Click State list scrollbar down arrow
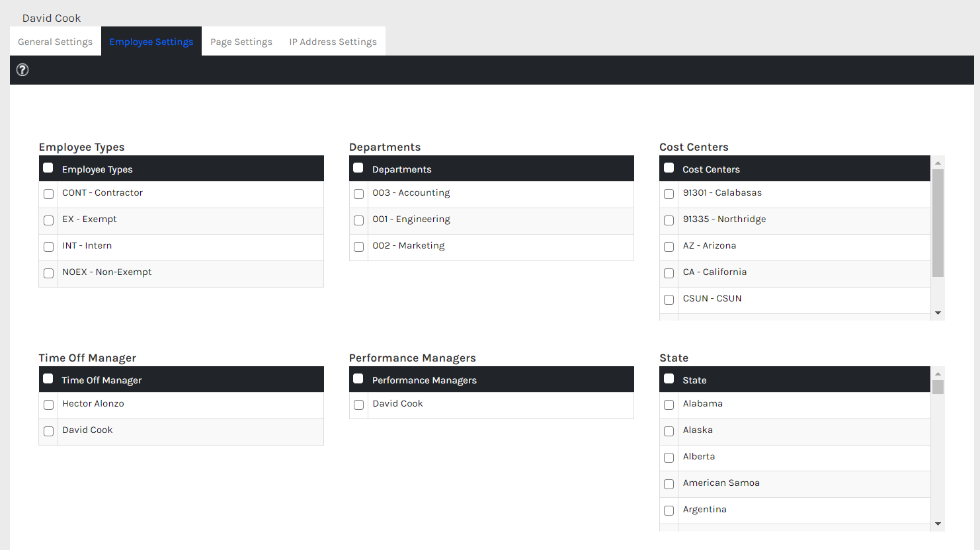This screenshot has height=550, width=980. tap(938, 524)
